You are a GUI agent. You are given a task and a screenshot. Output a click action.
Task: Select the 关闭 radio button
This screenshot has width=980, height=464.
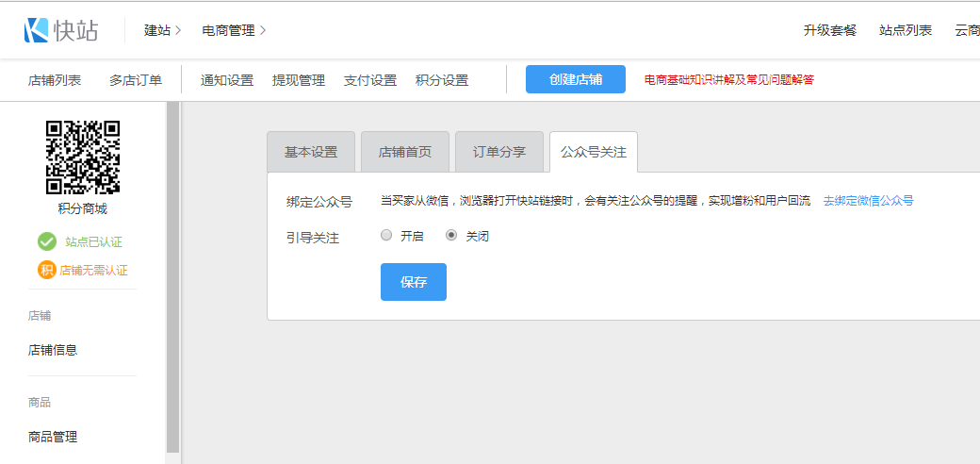pos(451,236)
